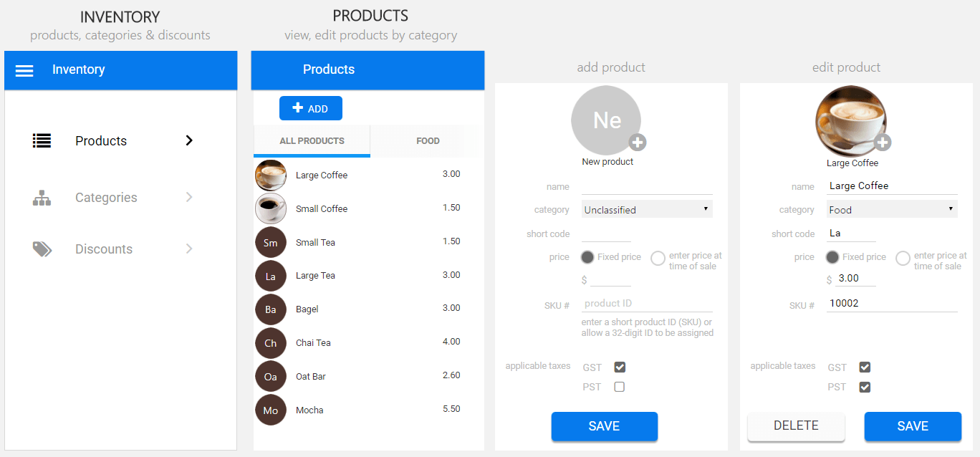Switch to the FOOD tab

pyautogui.click(x=428, y=141)
